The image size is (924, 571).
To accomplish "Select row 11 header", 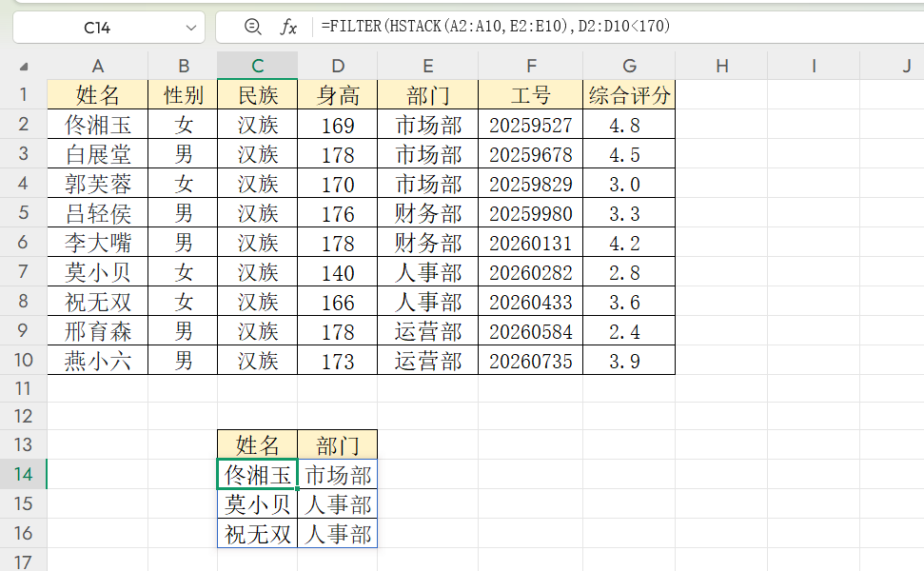I will pyautogui.click(x=24, y=388).
